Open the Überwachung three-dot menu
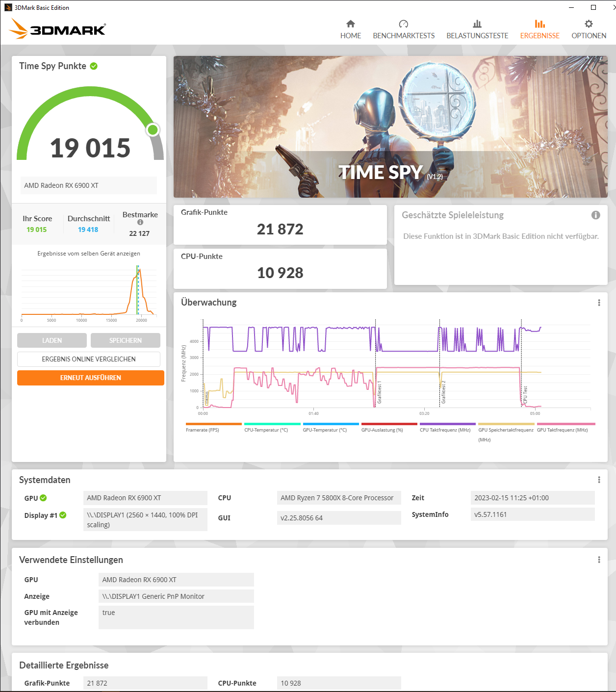Image resolution: width=616 pixels, height=692 pixels. [x=599, y=303]
